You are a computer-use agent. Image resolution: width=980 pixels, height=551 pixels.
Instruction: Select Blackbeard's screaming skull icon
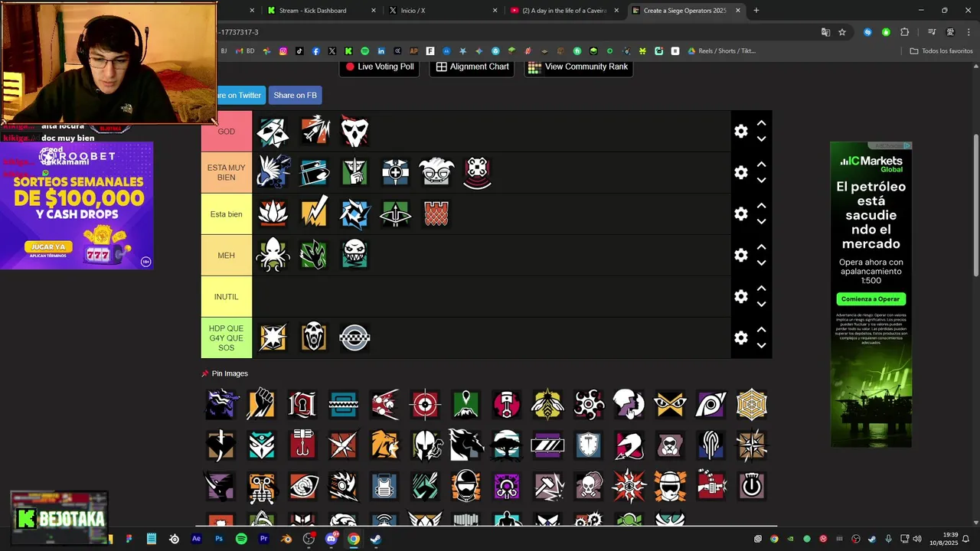314,337
